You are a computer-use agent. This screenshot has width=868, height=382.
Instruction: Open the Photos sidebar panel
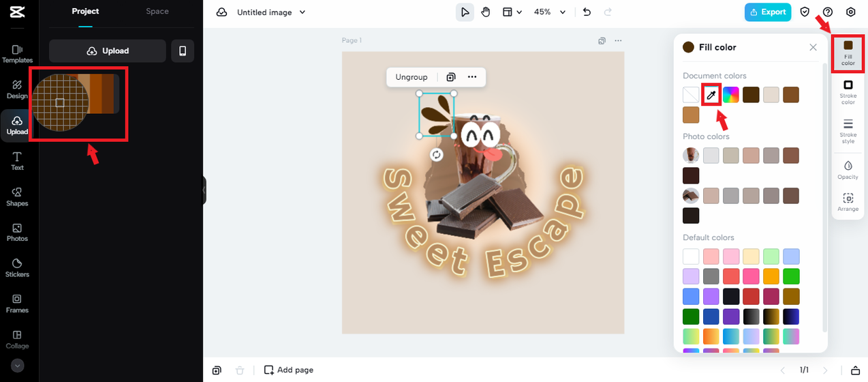17,232
